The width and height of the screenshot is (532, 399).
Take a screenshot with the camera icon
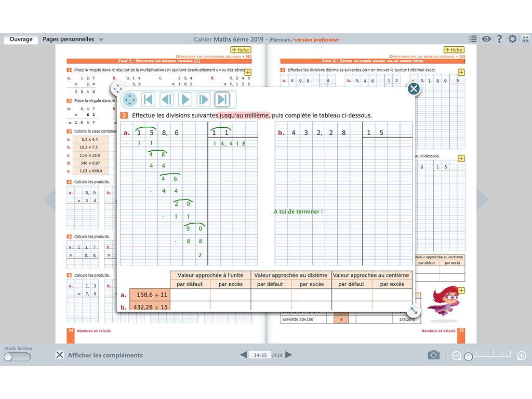point(433,355)
